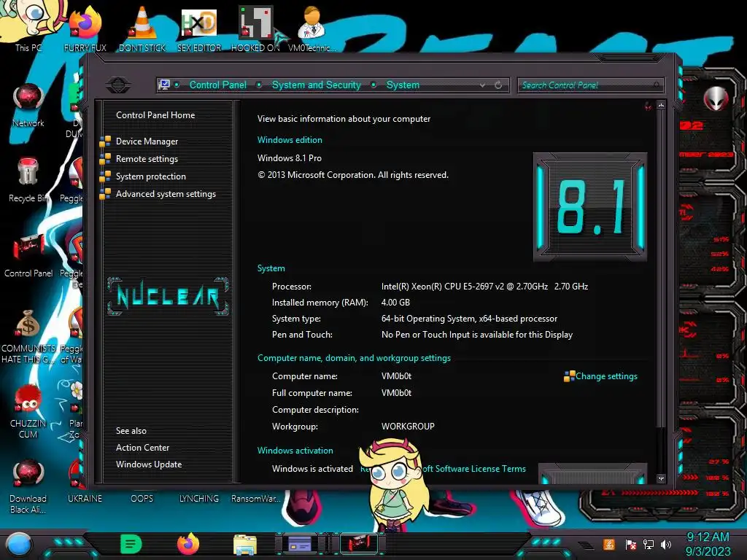The height and width of the screenshot is (560, 747).
Task: Switch to the purple window taskbar button
Action: (x=300, y=544)
